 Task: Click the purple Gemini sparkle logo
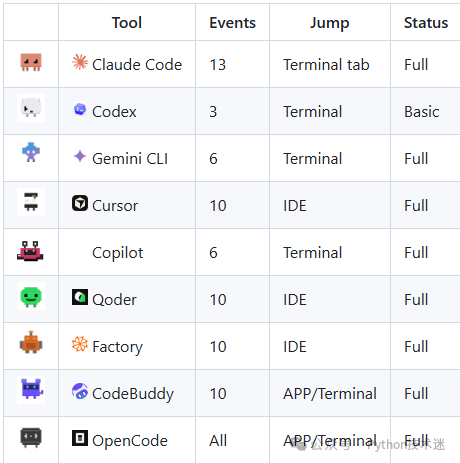coord(80,156)
